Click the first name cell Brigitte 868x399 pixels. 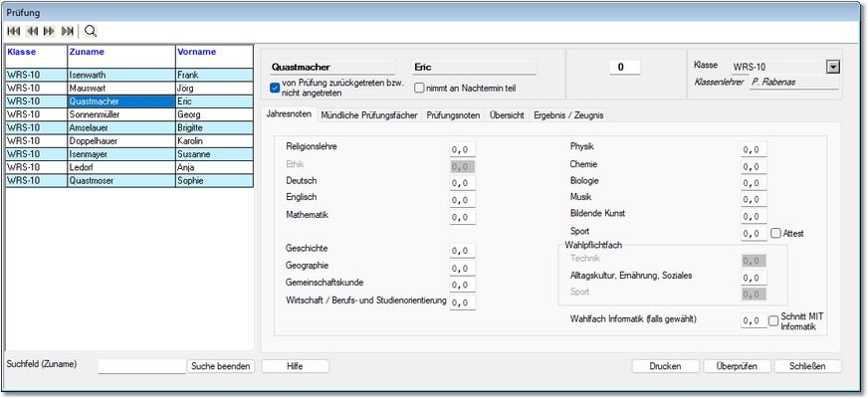tap(214, 127)
